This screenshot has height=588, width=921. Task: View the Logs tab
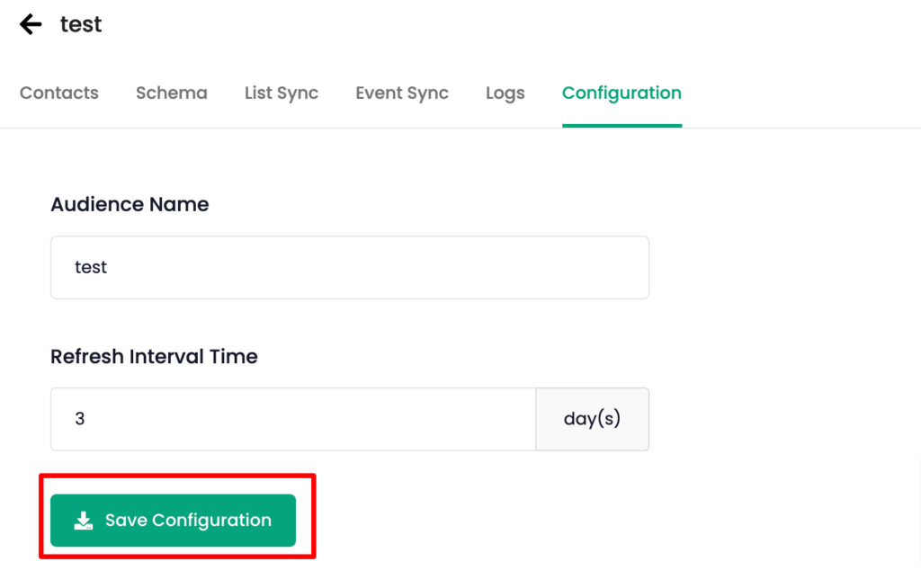pos(505,93)
